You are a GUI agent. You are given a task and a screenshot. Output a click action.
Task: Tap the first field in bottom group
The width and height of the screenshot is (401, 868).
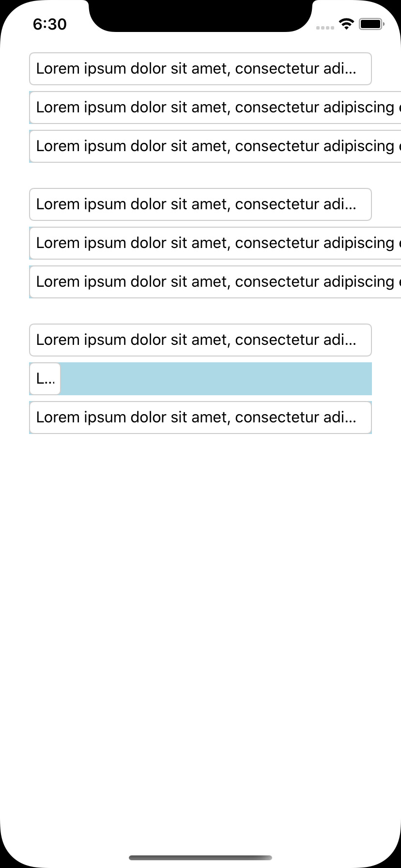pyautogui.click(x=200, y=340)
